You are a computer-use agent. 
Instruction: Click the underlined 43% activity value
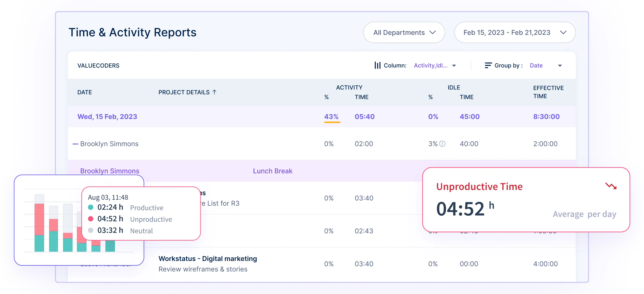point(331,117)
